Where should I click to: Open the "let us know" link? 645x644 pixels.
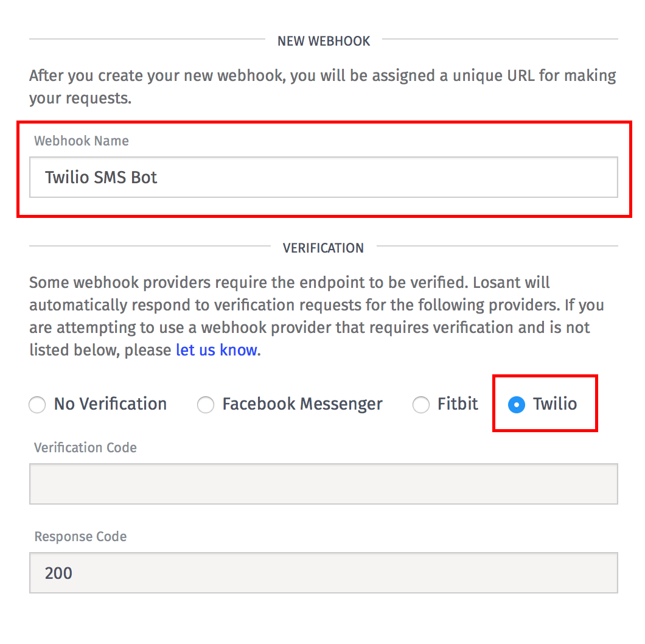216,350
